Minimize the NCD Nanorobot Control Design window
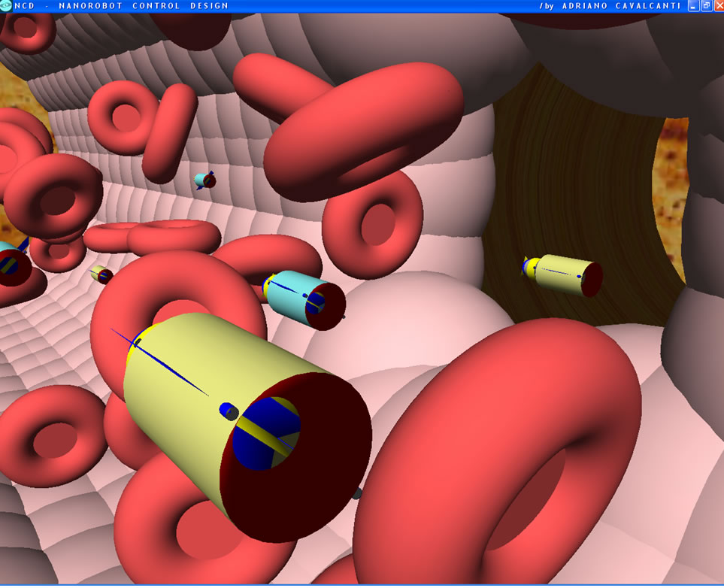Image resolution: width=724 pixels, height=588 pixels. [693, 5]
